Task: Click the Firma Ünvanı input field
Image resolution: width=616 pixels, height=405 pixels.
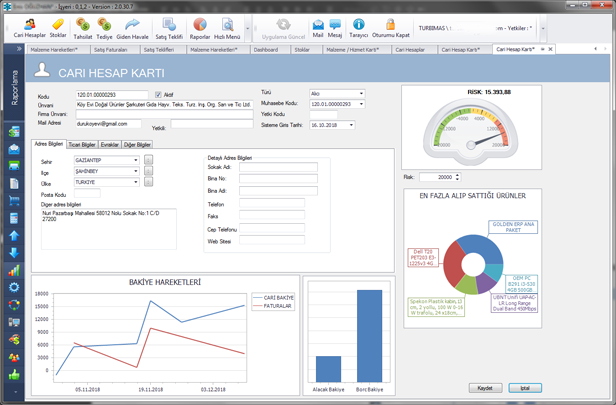Action: pyautogui.click(x=164, y=114)
